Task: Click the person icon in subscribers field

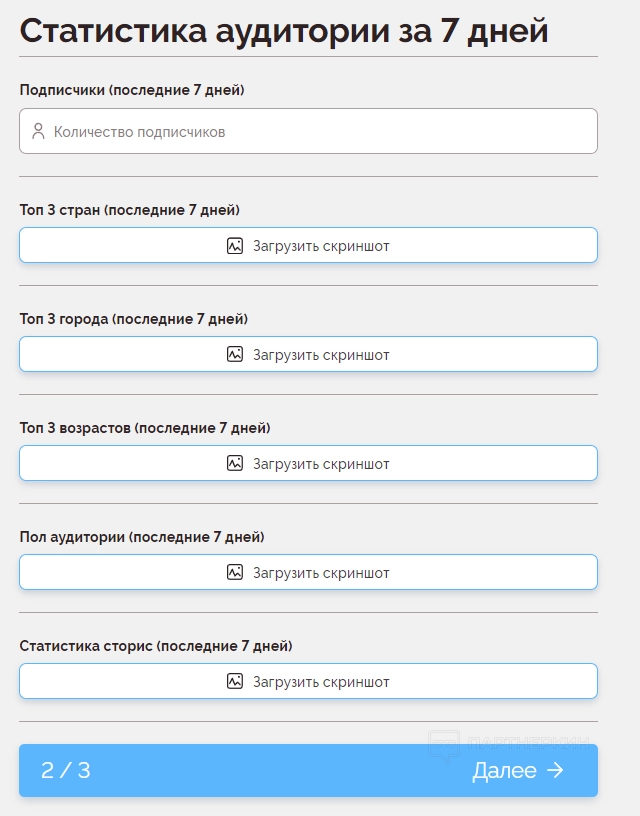Action: (38, 131)
